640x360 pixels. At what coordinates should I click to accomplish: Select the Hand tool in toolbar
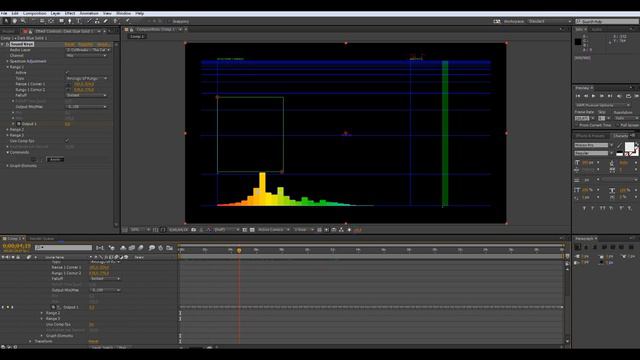(x=14, y=21)
